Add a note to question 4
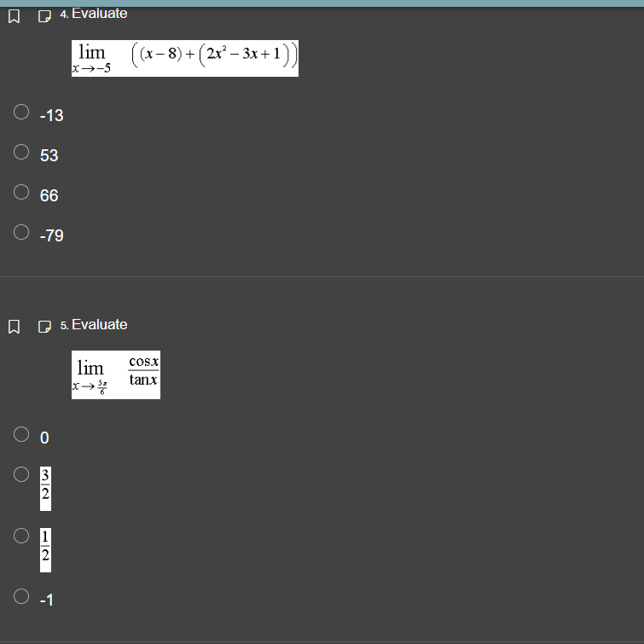This screenshot has height=644, width=644. pos(44,16)
